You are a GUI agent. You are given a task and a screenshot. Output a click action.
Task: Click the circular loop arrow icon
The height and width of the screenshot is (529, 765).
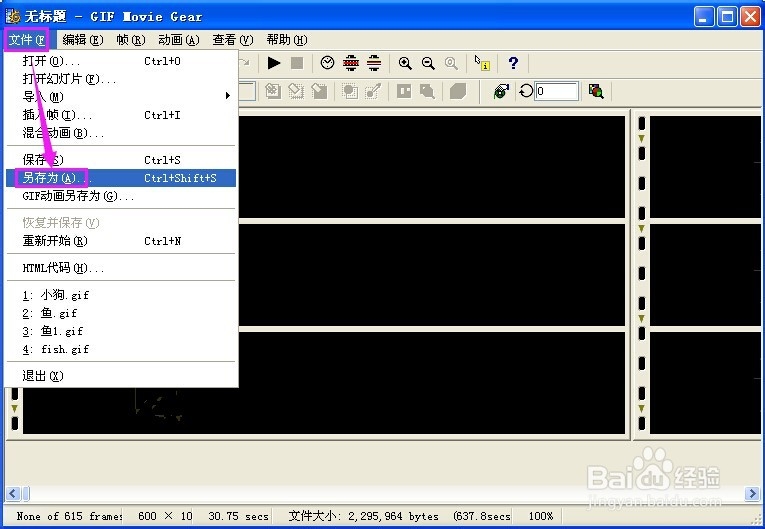[x=525, y=91]
